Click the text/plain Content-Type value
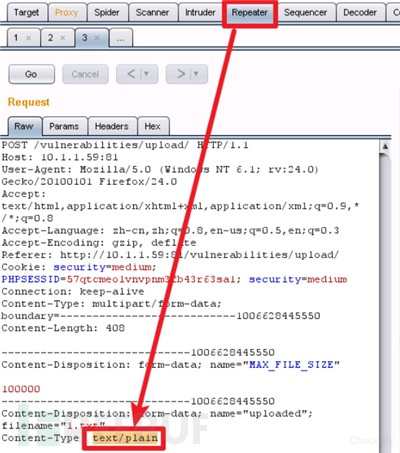This screenshot has height=453, width=400. pyautogui.click(x=125, y=438)
